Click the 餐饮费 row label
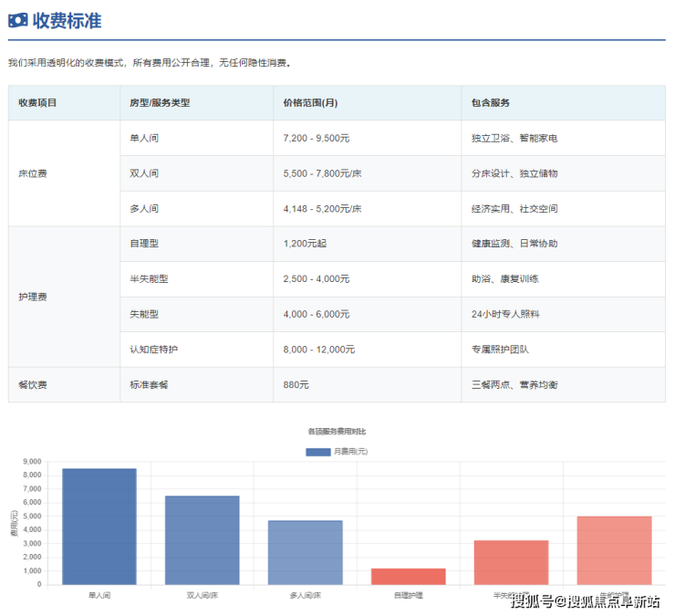This screenshot has width=675, height=616. pos(33,385)
